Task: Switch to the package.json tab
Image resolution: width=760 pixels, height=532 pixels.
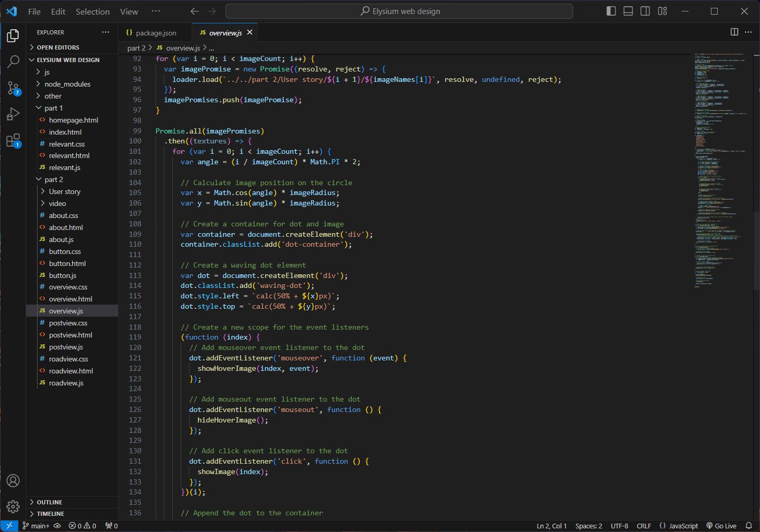Action: click(x=156, y=33)
